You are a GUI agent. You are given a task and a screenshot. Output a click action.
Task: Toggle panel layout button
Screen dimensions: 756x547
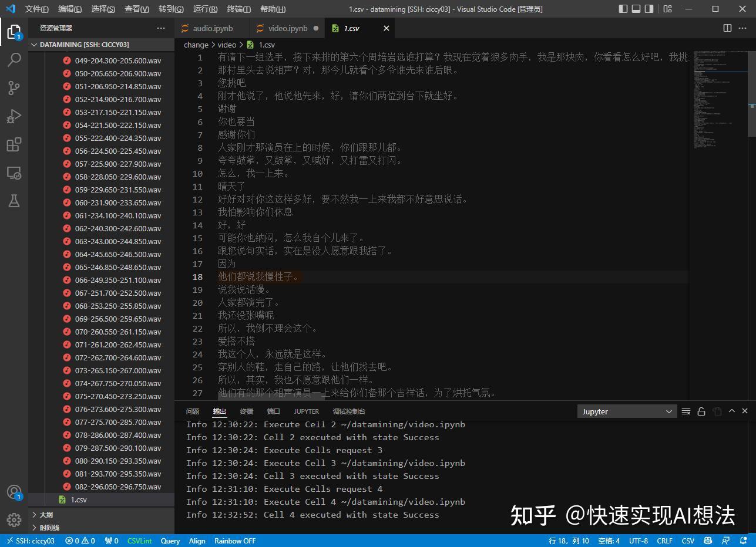[x=636, y=9]
